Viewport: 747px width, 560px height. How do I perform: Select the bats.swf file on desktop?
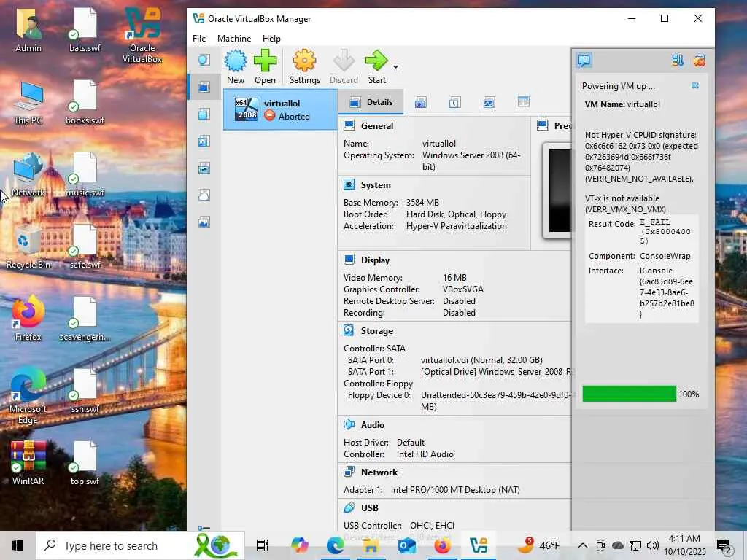85,30
